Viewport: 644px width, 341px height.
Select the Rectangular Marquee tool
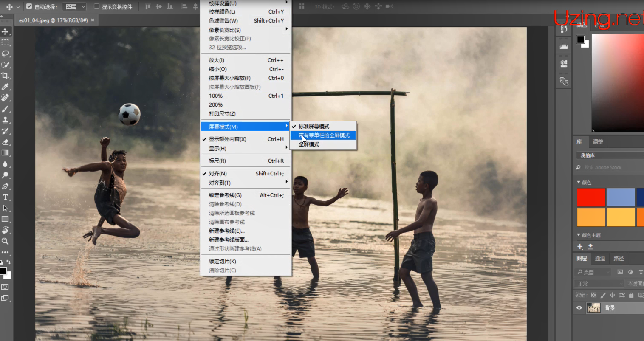point(6,42)
